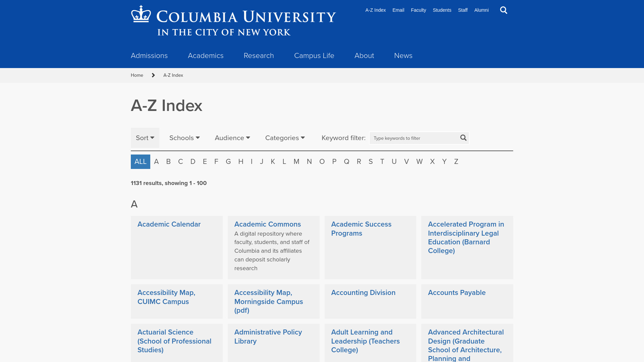Filter index by letter Y
The image size is (644, 362).
tap(444, 162)
